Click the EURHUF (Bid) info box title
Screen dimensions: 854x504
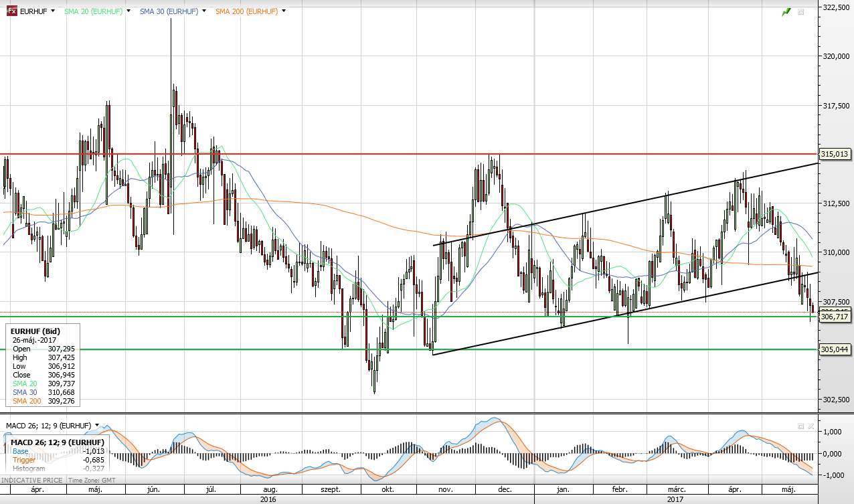tap(35, 331)
